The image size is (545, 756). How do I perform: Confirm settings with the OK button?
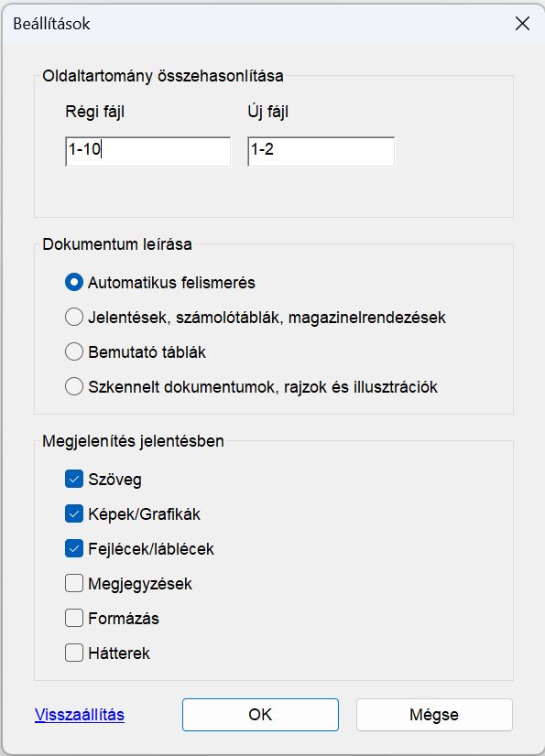259,715
